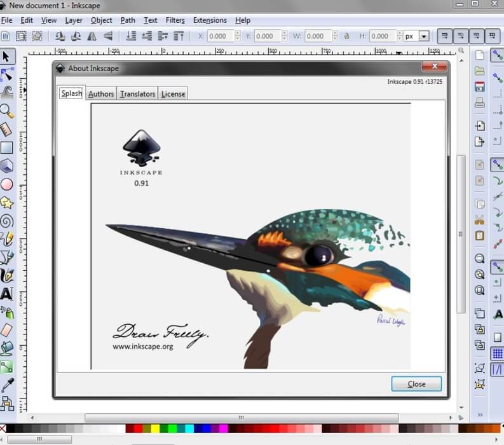Select the Measure ruler tool
Viewport: 504px width, 445px height.
[x=6, y=129]
